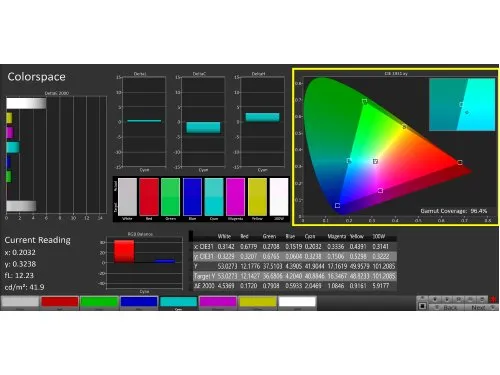Click the magenta sample in the actual/target color strip
The image size is (500, 375).
click(x=235, y=197)
